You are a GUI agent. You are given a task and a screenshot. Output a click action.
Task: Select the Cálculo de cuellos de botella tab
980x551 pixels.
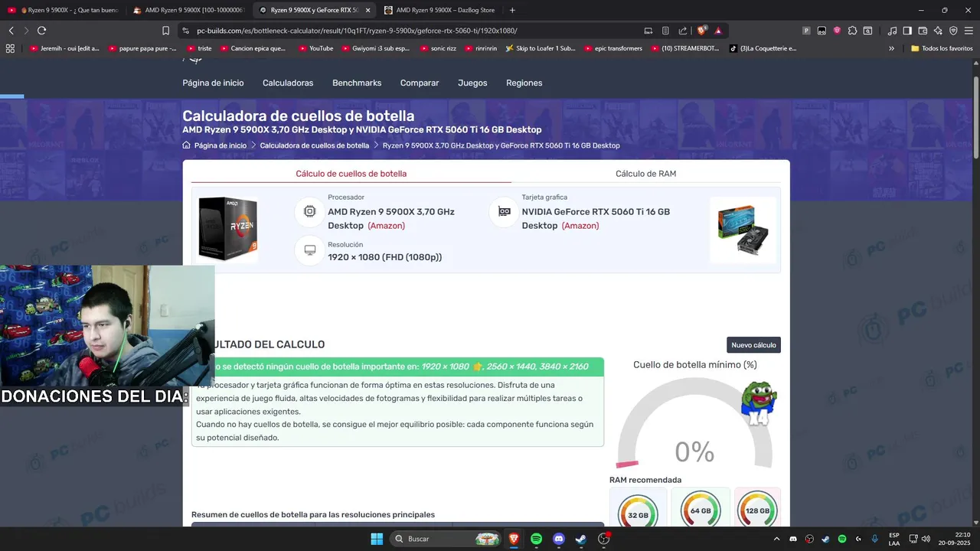[351, 174]
